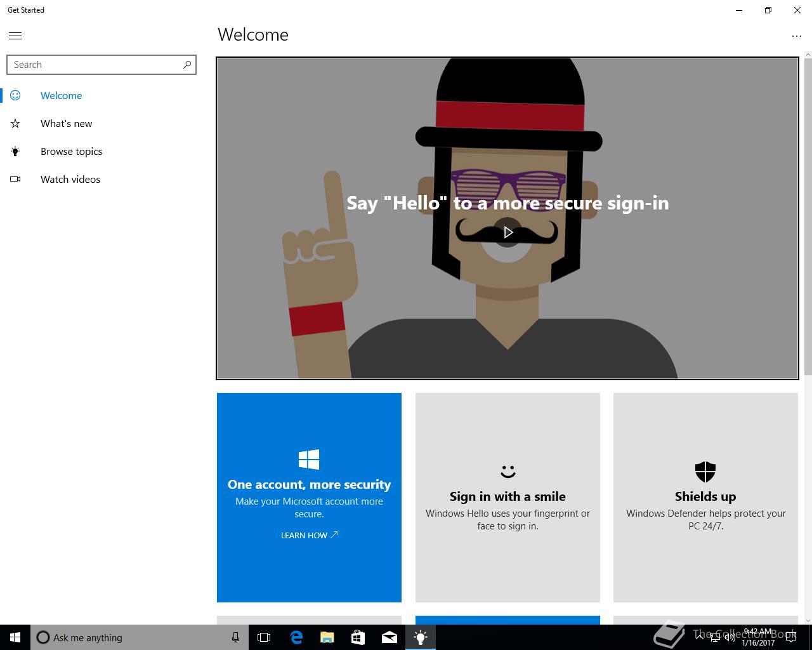This screenshot has height=650, width=812.
Task: Open the One account, more security tile
Action: click(x=309, y=498)
